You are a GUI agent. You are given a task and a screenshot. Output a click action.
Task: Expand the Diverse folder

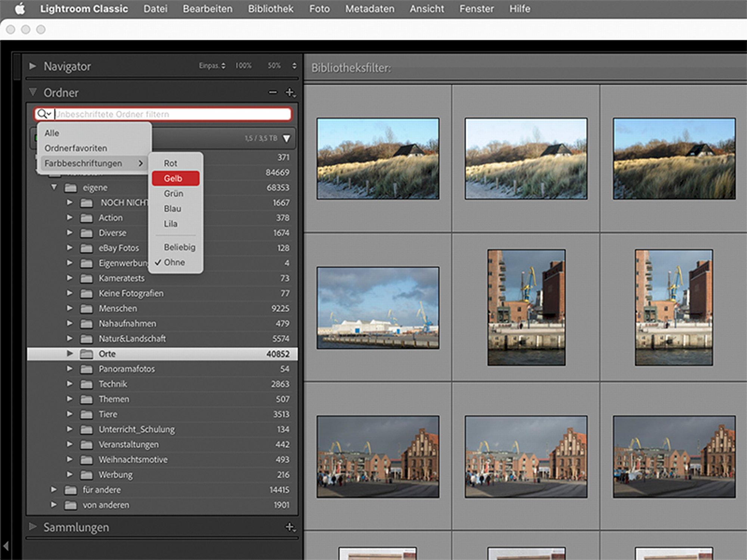(x=69, y=232)
